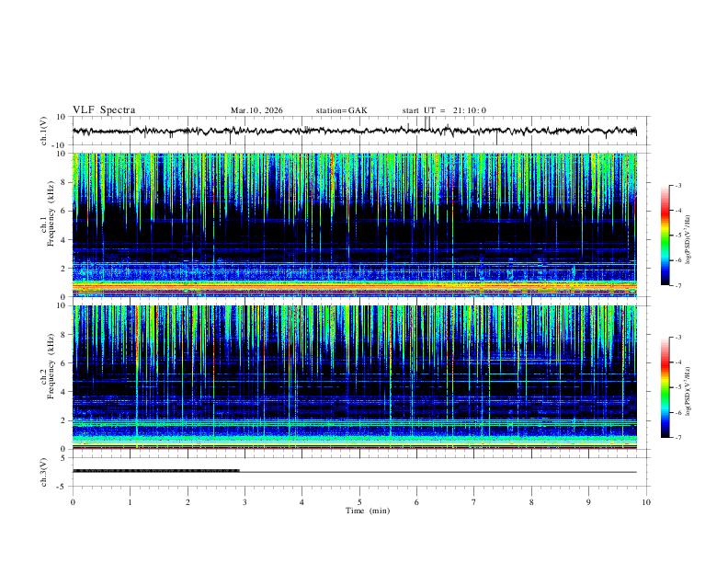Click inside the ch.1 spectrogram panel

tap(355, 224)
